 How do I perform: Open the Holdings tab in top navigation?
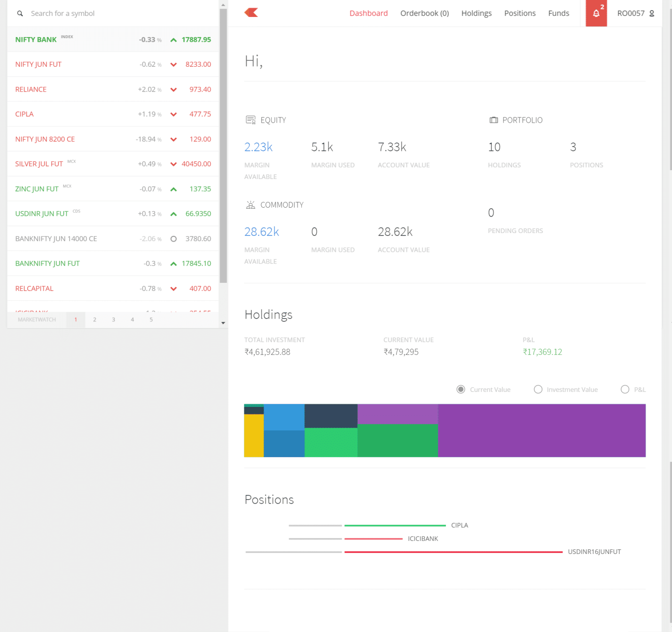point(476,13)
